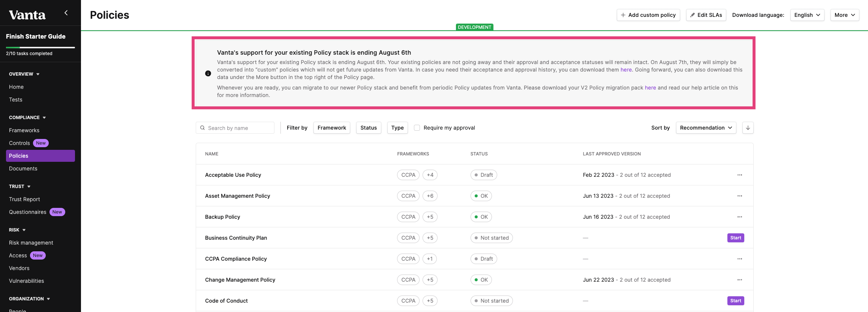
Task: Click the +1 frameworks badge for CCPA Compliance Policy
Action: click(430, 259)
